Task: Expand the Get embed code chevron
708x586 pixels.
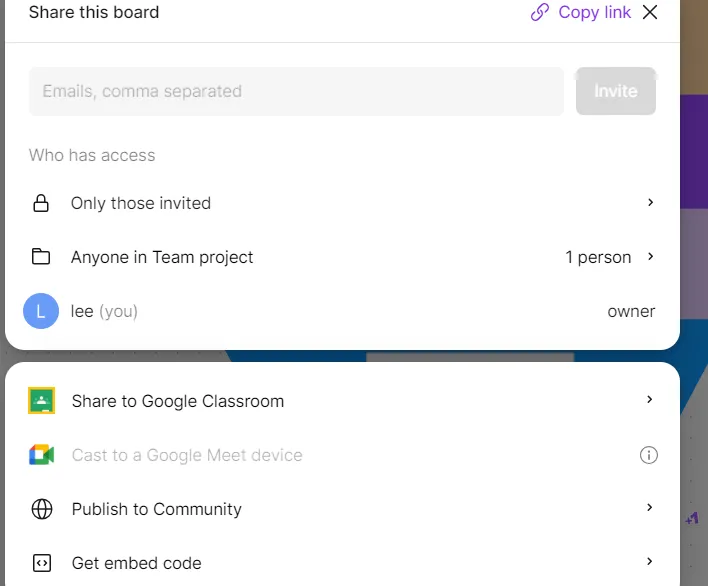Action: coord(650,562)
